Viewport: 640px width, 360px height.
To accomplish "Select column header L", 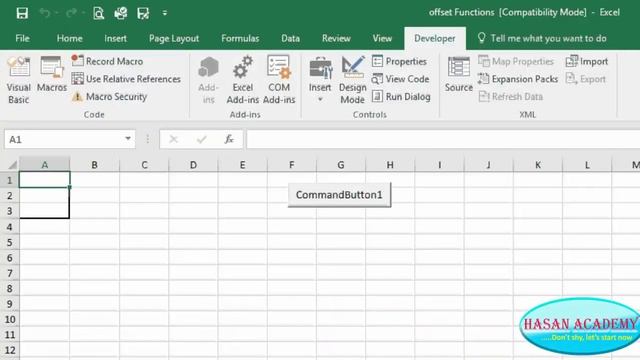I will click(x=587, y=165).
